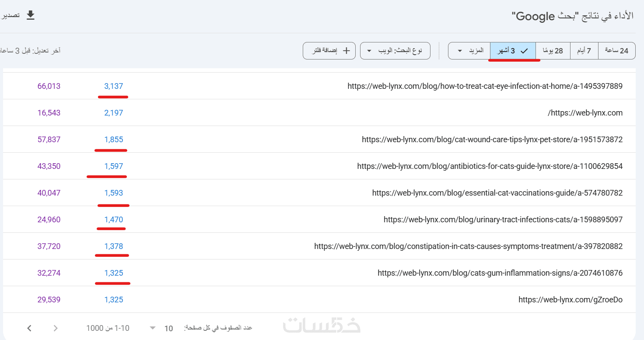
Task: Click the 32,274 impressions value
Action: click(x=49, y=273)
